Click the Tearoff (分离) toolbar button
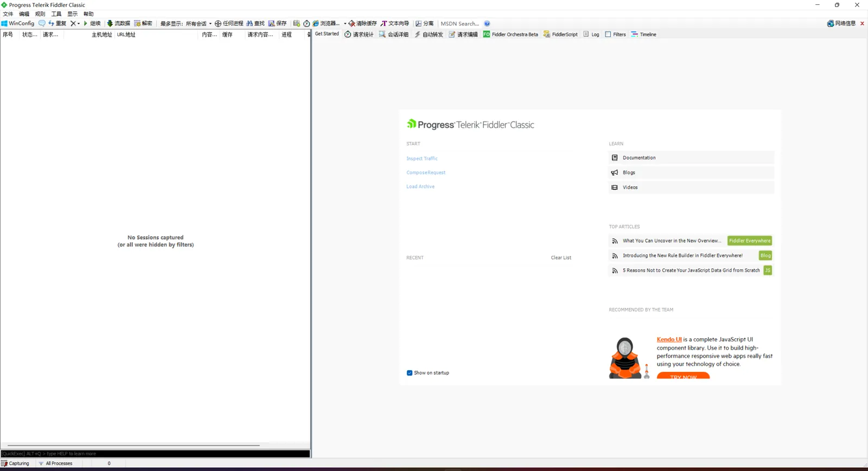The image size is (868, 471). click(425, 23)
